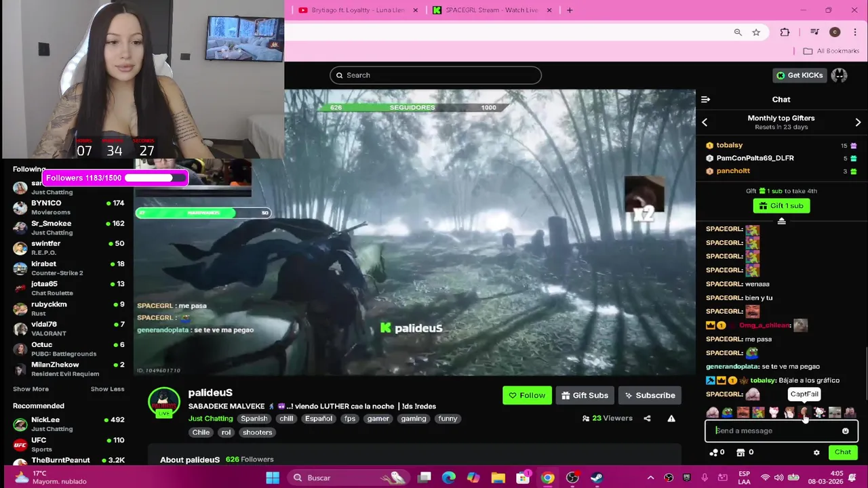
Task: Open NickLee recommended channel
Action: (68, 424)
